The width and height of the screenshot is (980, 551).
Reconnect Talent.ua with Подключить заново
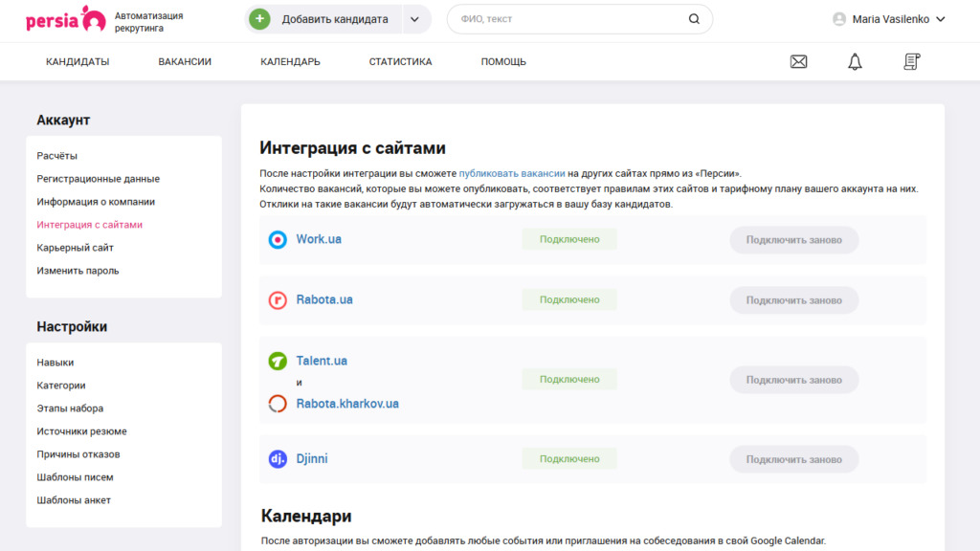point(793,380)
